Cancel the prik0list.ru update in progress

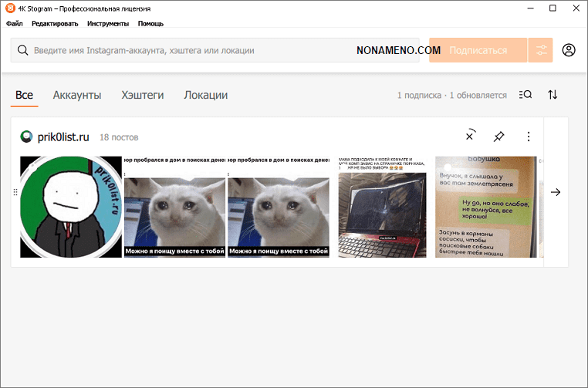tap(470, 136)
